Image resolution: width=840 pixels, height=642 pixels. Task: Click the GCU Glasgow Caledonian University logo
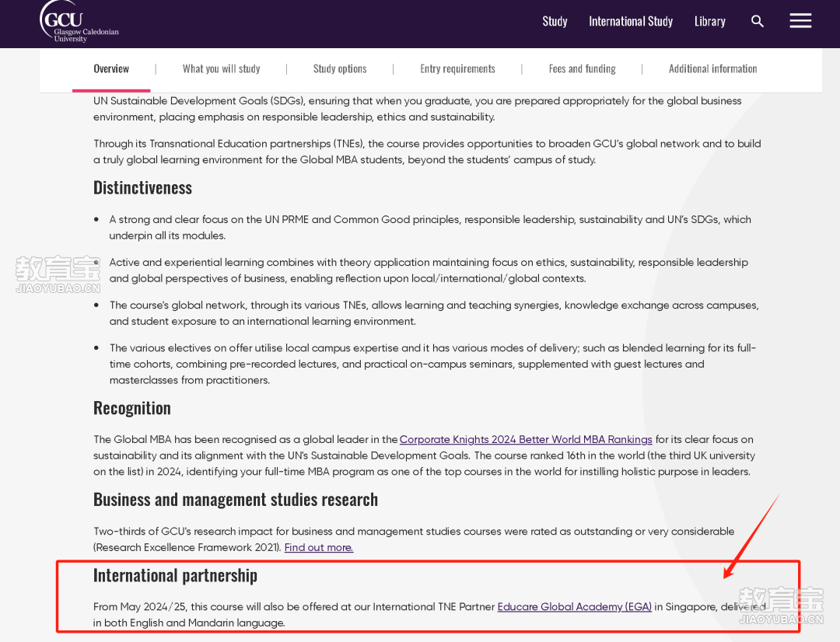[79, 22]
